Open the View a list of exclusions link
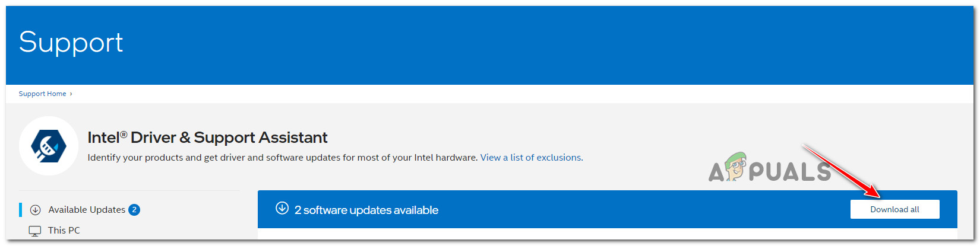Image resolution: width=980 pixels, height=246 pixels. (x=532, y=158)
